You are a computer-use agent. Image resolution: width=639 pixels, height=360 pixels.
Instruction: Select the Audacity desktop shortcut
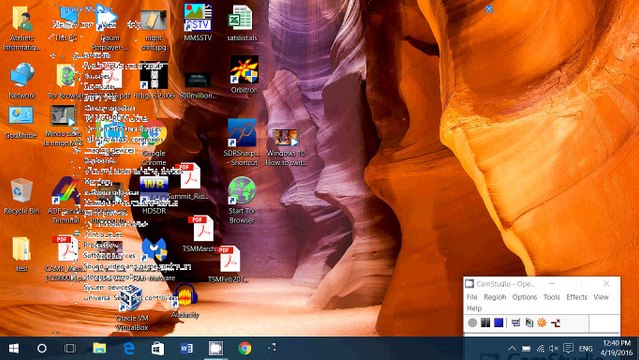(185, 300)
